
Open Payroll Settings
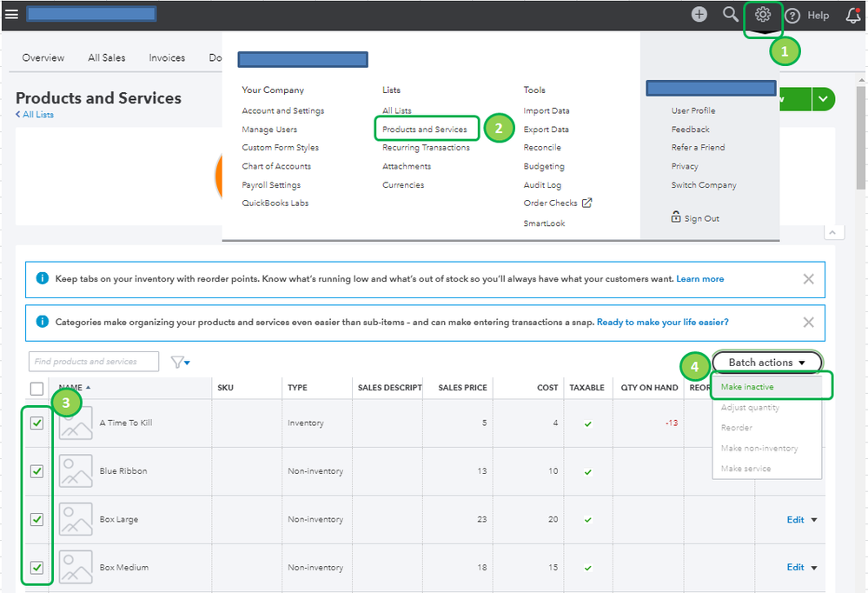(271, 185)
